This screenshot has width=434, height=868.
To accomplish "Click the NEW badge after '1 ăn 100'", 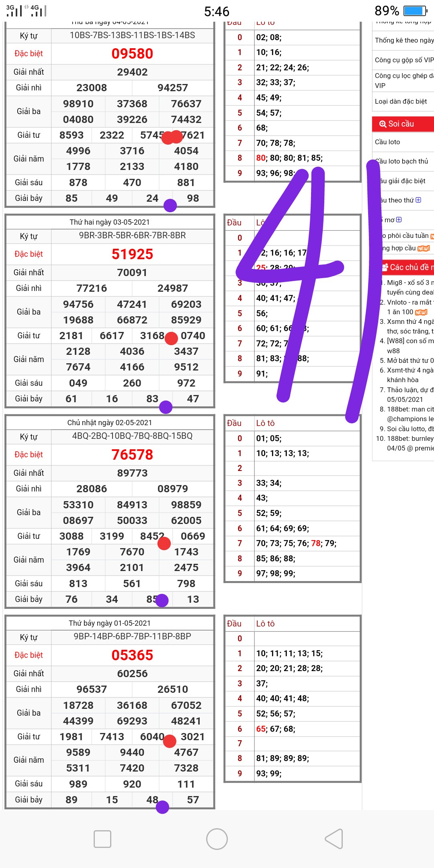I will tap(421, 312).
